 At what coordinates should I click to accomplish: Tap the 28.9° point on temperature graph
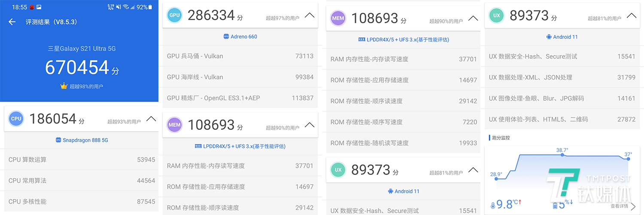[x=496, y=178]
